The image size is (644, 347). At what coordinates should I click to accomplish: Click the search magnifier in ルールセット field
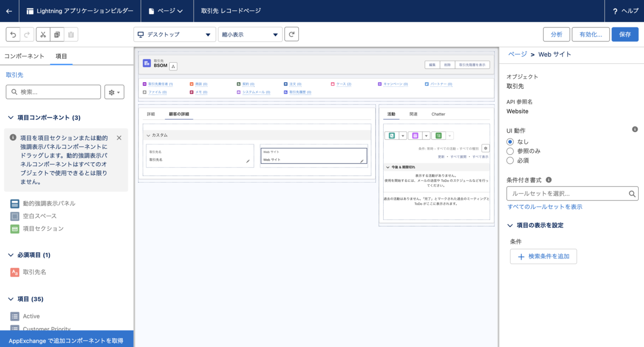coord(632,193)
